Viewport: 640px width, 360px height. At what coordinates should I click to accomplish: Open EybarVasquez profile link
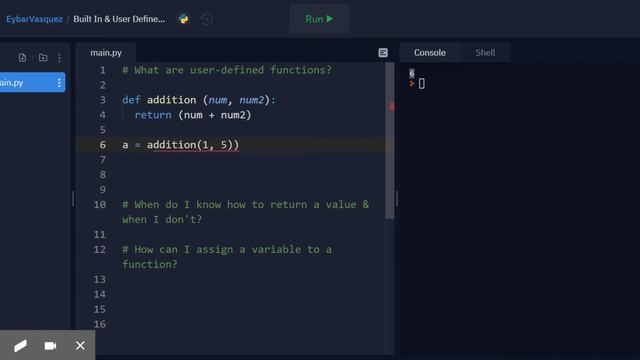[34, 19]
